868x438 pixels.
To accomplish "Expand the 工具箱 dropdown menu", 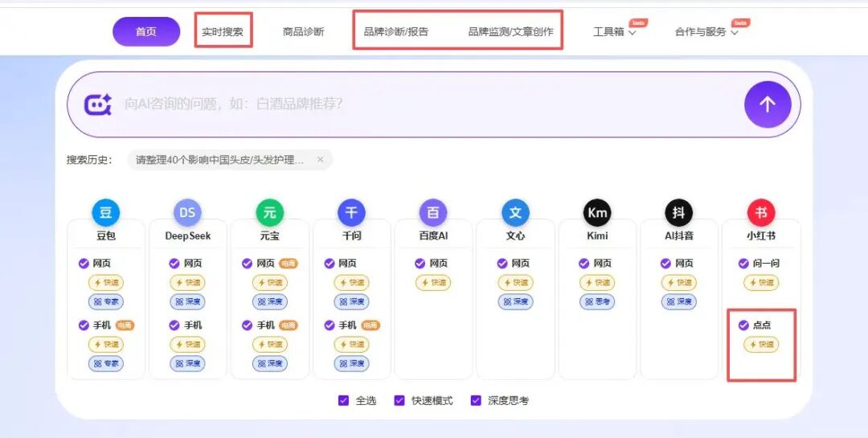I will (x=615, y=32).
